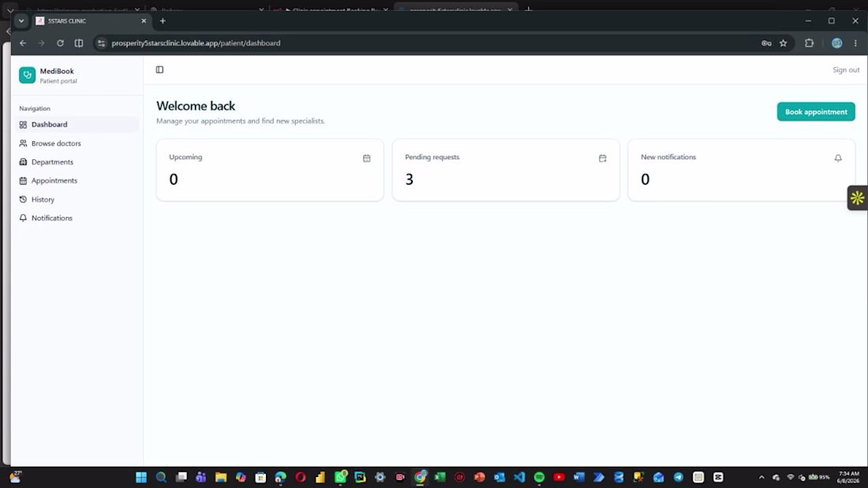This screenshot has width=868, height=488.
Task: Open the saved password key icon
Action: (x=766, y=43)
